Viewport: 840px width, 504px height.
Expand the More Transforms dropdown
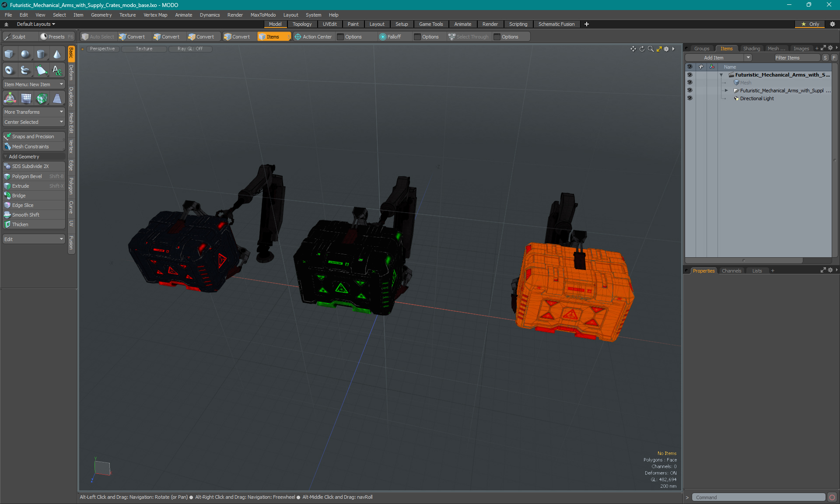click(x=33, y=112)
